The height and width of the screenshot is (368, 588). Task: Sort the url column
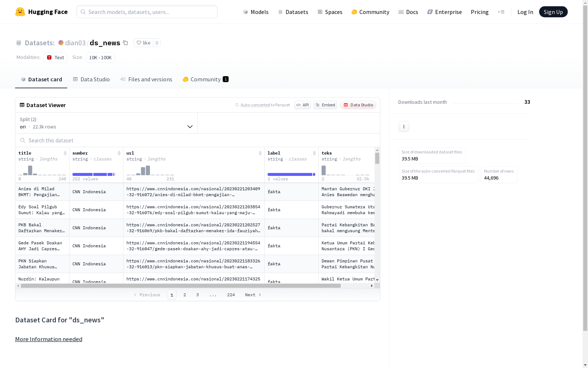click(260, 153)
